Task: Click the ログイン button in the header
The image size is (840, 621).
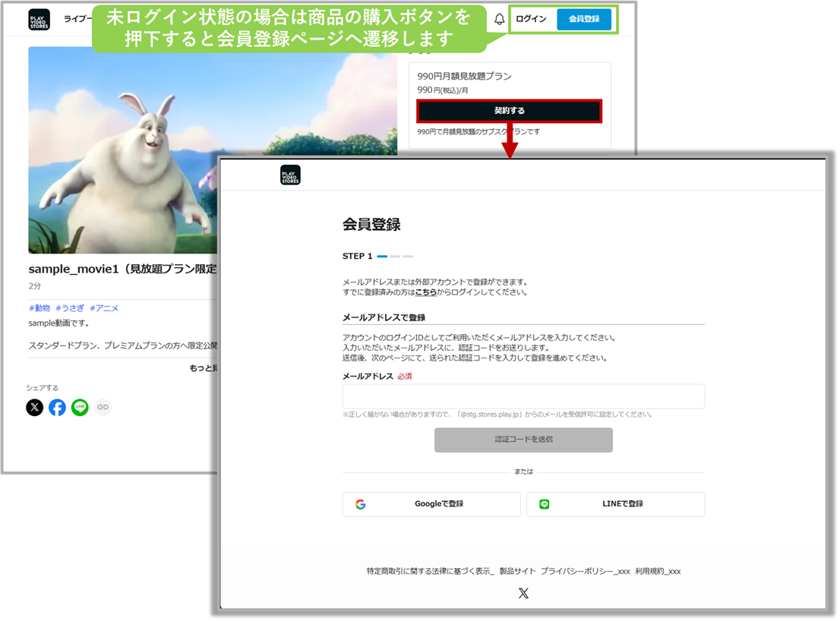Action: tap(531, 19)
